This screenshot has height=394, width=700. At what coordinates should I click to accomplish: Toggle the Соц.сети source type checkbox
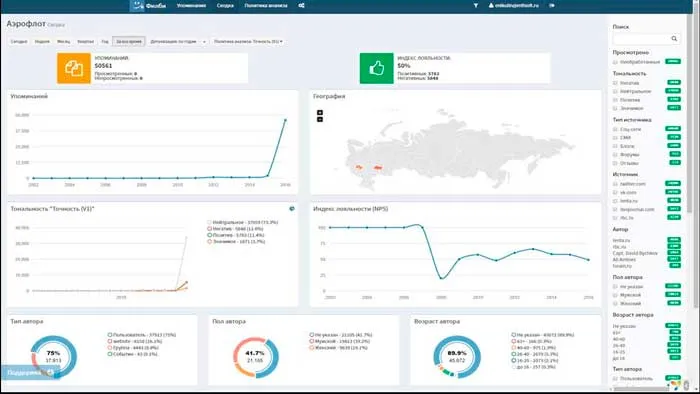point(615,129)
